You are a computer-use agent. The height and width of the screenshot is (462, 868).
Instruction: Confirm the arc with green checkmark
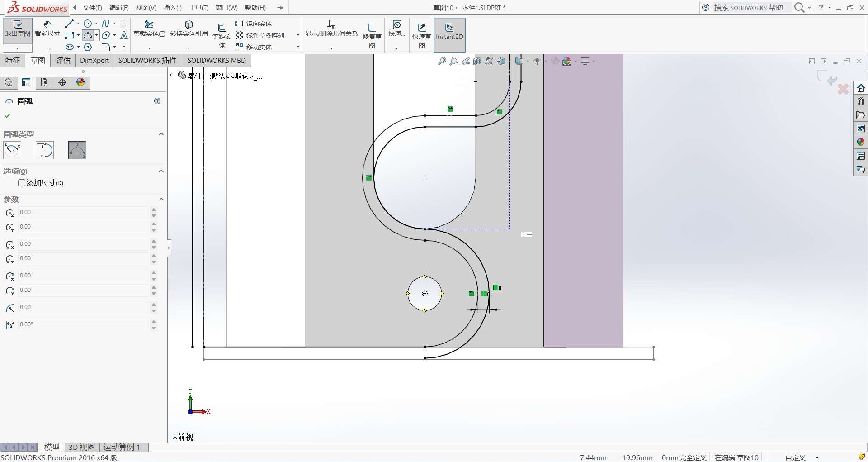tap(7, 116)
